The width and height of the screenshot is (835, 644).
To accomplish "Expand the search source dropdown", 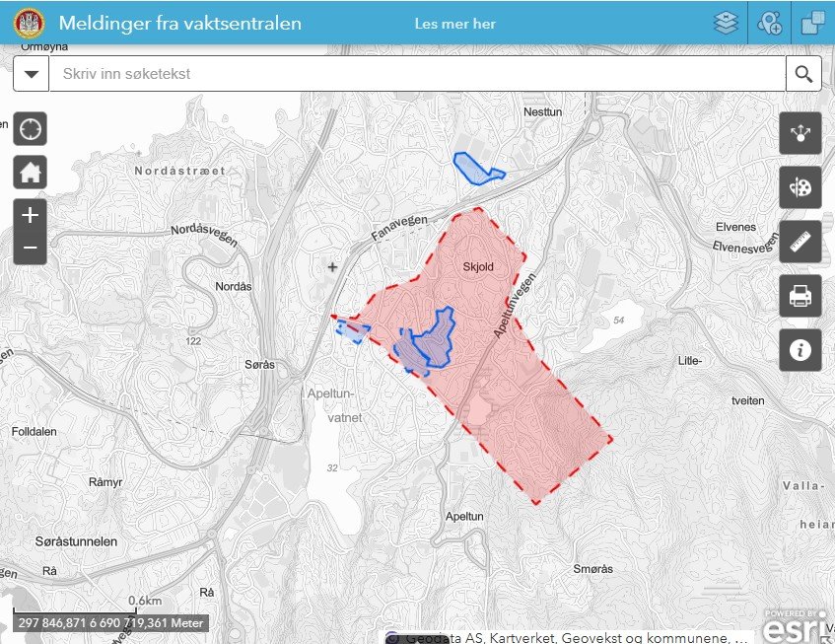I will (x=32, y=74).
